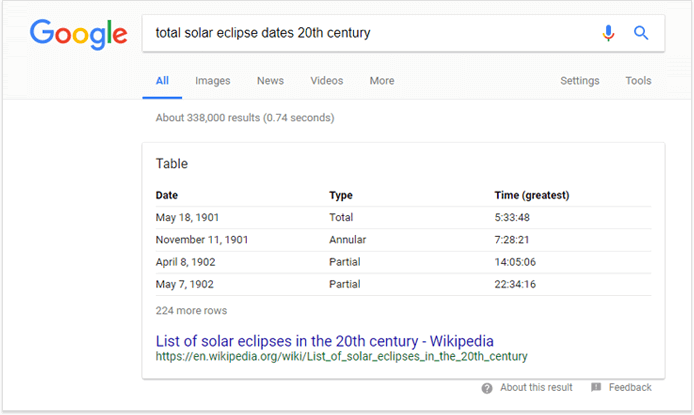Image resolution: width=694 pixels, height=415 pixels.
Task: Open the Settings menu
Action: coord(580,81)
